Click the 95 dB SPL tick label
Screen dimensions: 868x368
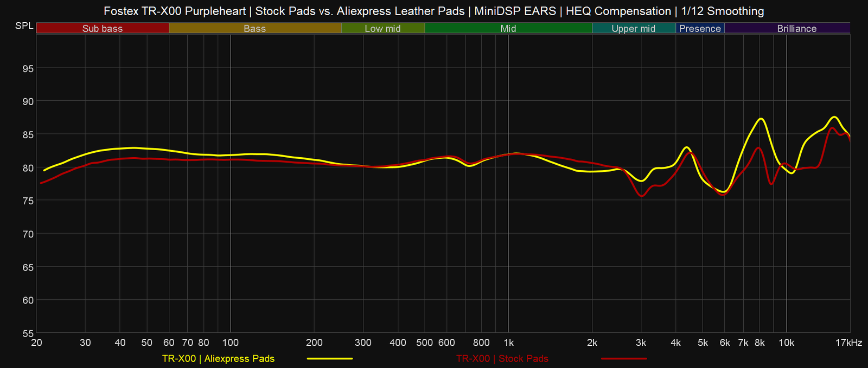[x=27, y=68]
